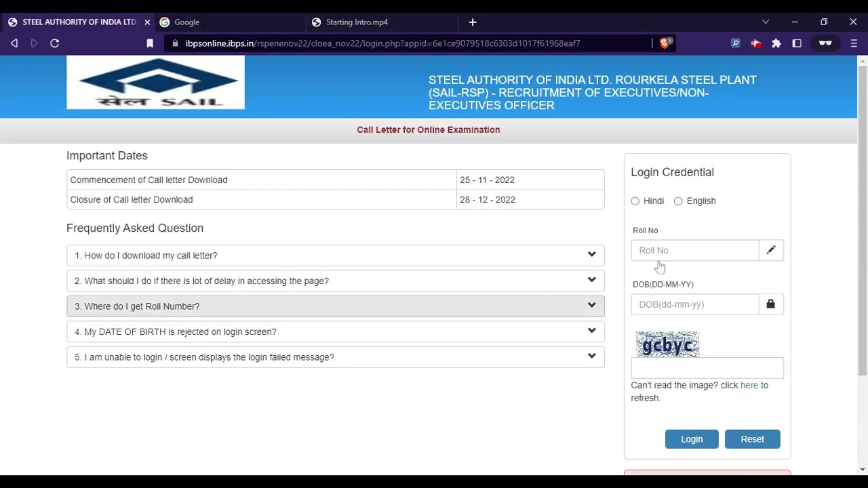Click the browser address bar URL
The width and height of the screenshot is (868, 488).
click(x=383, y=43)
